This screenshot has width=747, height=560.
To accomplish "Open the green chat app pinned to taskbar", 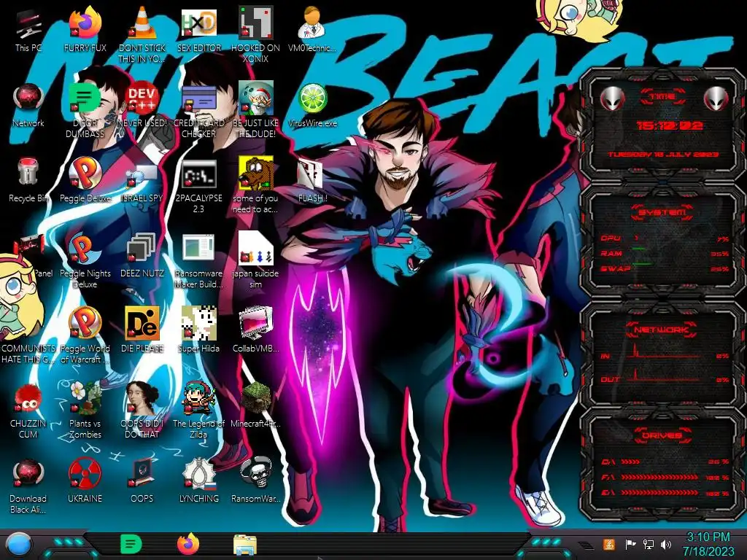I will click(x=131, y=545).
